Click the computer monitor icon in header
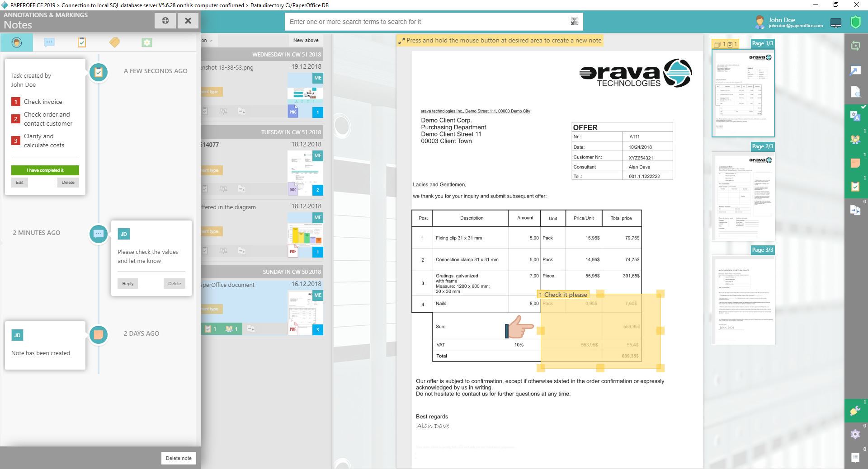868x469 pixels. [836, 23]
